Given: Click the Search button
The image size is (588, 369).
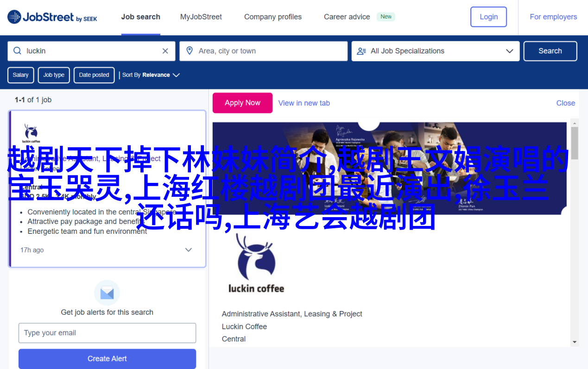Looking at the screenshot, I should [x=550, y=51].
